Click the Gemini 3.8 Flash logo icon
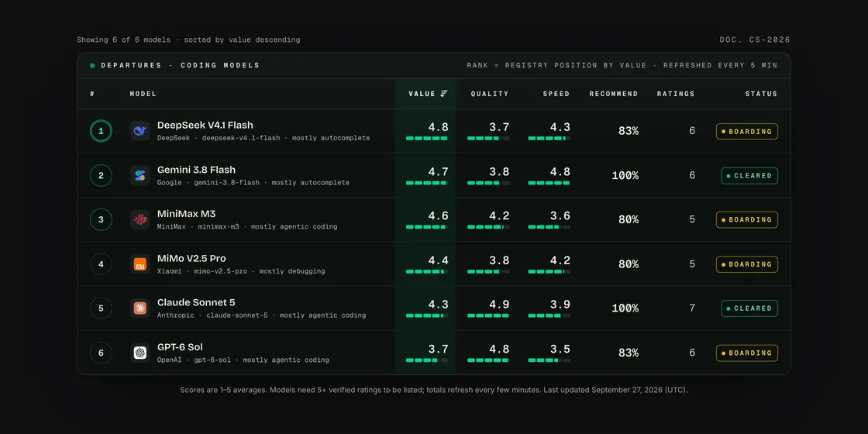This screenshot has height=434, width=868. point(140,175)
